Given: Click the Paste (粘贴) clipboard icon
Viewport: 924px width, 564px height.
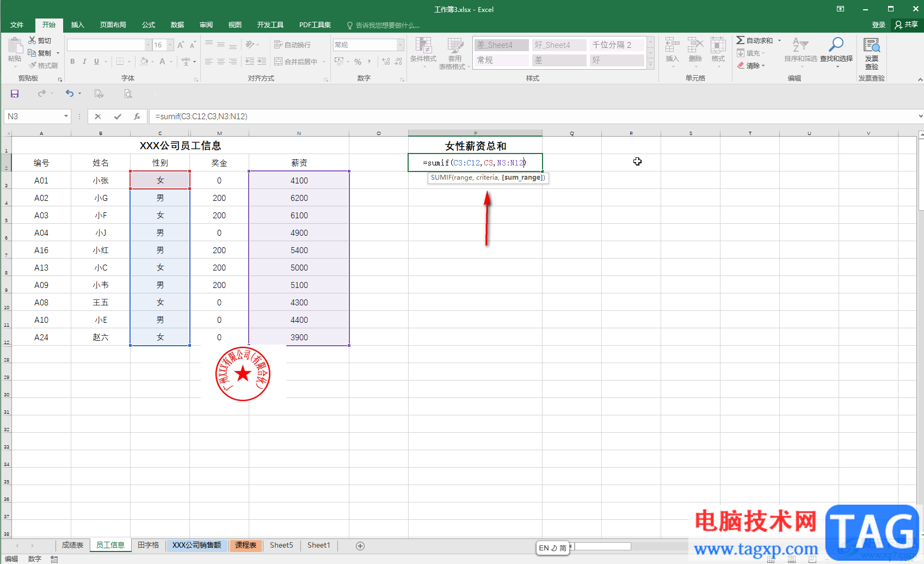Looking at the screenshot, I should [x=15, y=46].
